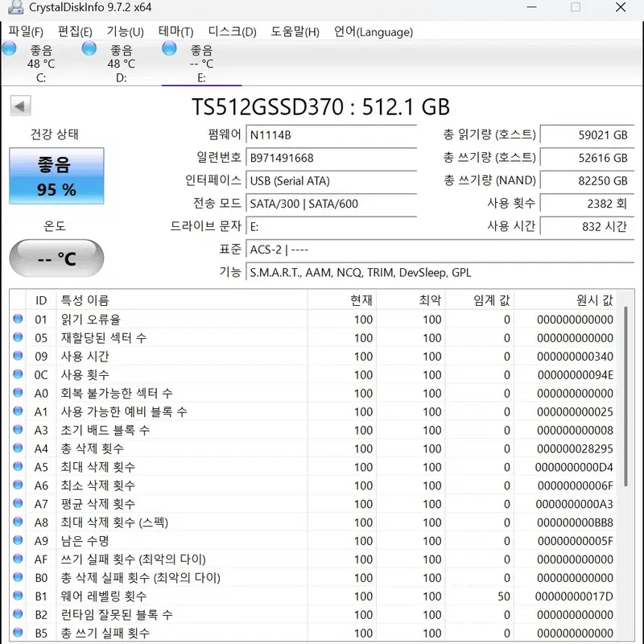Select drive E: disk tab

[x=201, y=64]
